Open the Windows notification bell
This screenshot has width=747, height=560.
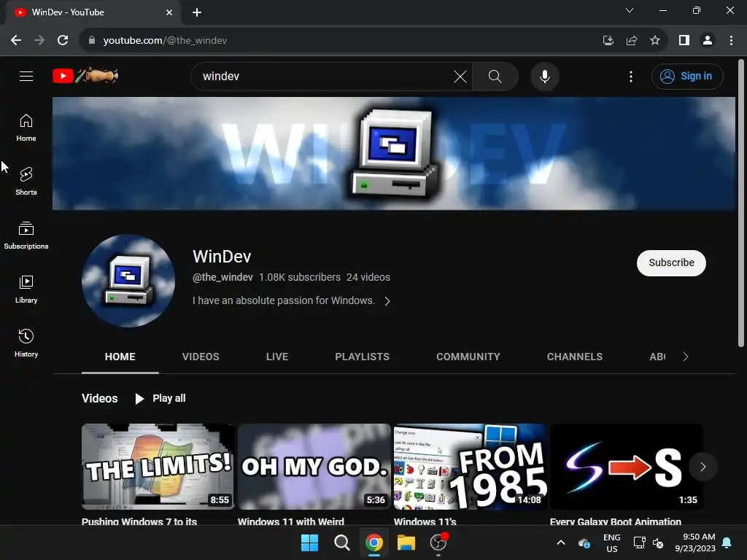[727, 542]
